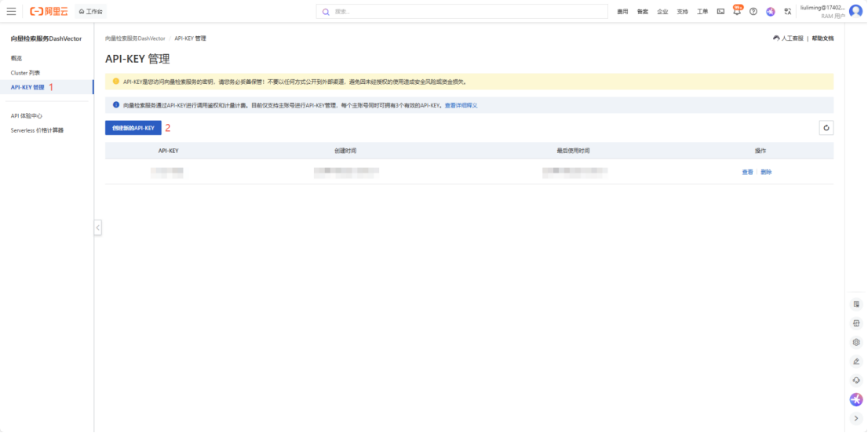Image resolution: width=868 pixels, height=433 pixels.
Task: Open the 工作台 workbench menu
Action: (x=90, y=12)
